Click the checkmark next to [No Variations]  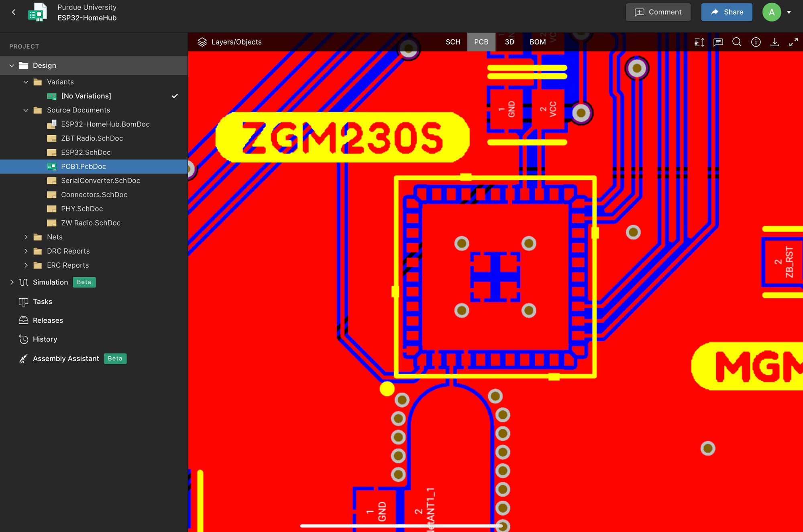pos(175,96)
